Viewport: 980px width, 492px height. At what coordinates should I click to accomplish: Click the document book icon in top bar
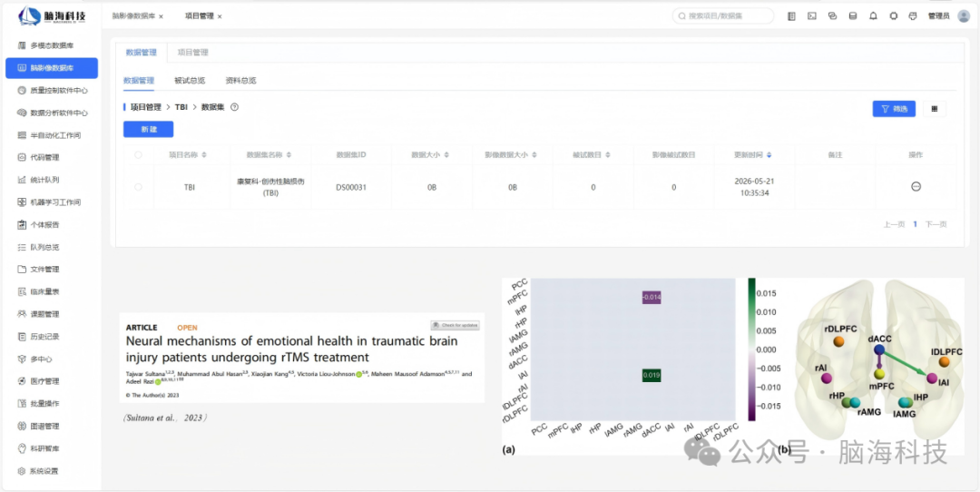coord(791,16)
